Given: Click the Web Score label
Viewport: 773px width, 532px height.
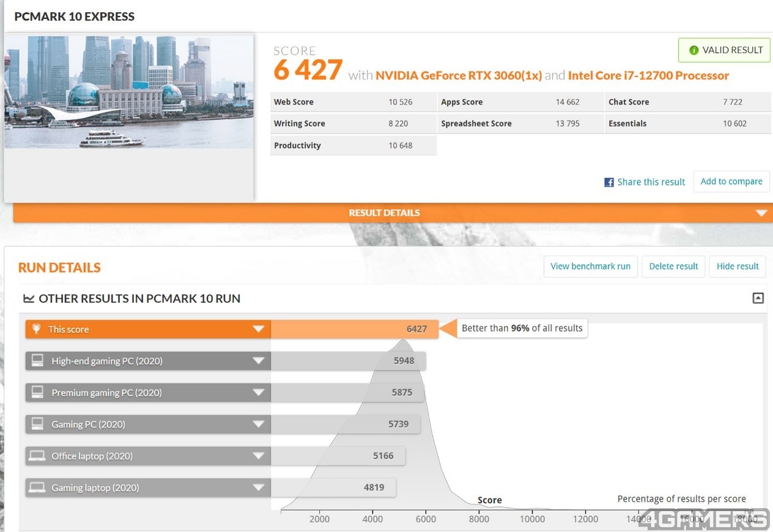Looking at the screenshot, I should tap(294, 102).
